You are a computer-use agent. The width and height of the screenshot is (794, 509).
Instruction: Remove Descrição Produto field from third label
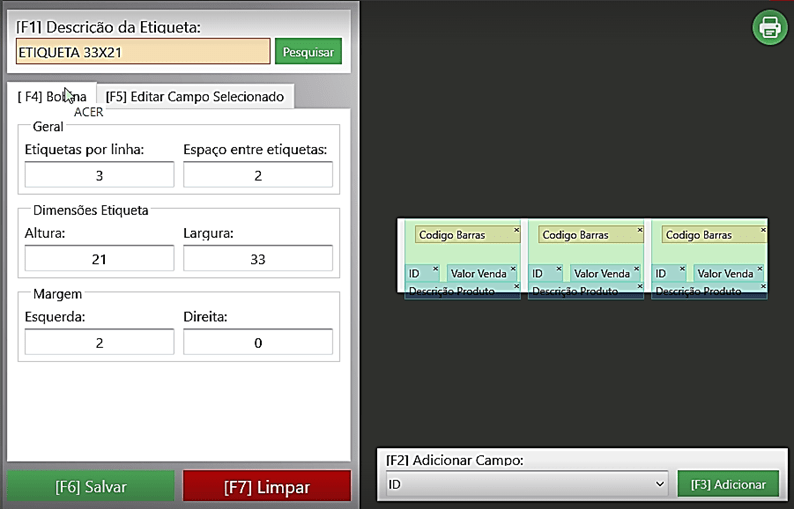[764, 287]
